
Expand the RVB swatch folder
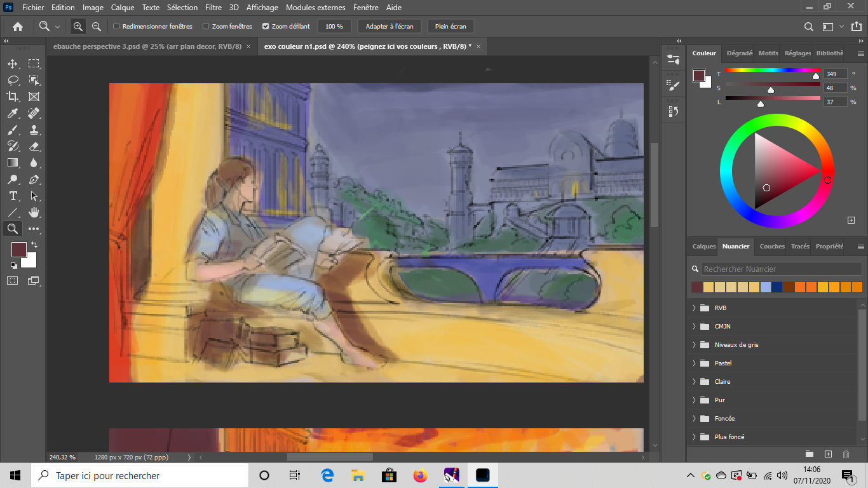pyautogui.click(x=694, y=308)
